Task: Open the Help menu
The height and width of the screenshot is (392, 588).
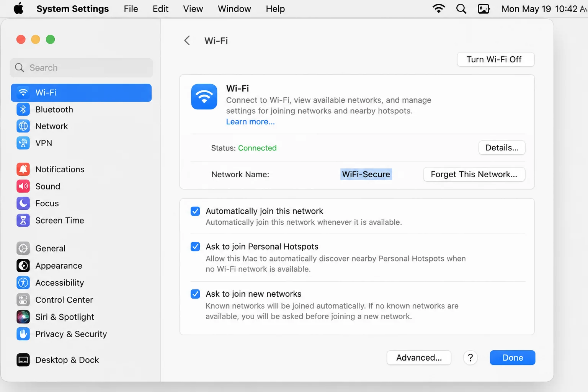Action: coord(275,9)
